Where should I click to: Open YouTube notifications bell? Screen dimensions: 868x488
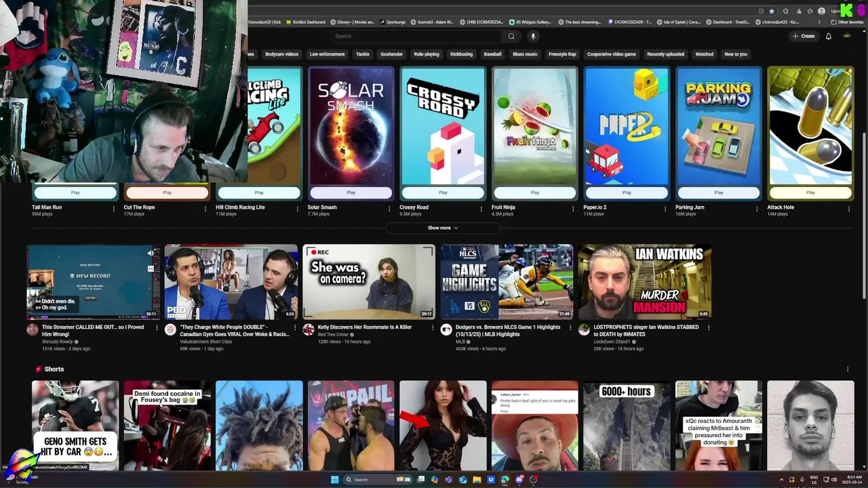pyautogui.click(x=828, y=36)
